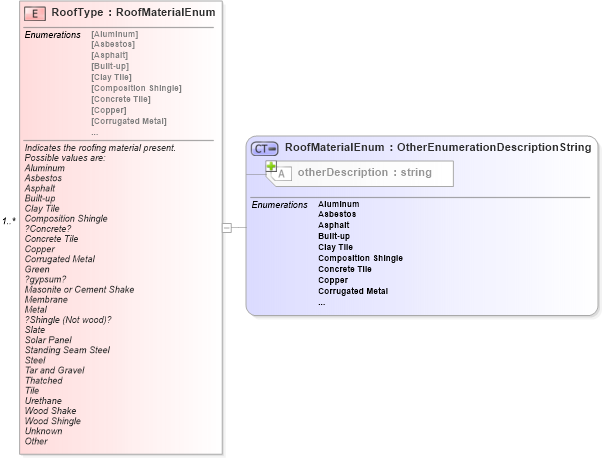This screenshot has width=603, height=458.
Task: Click the CT complex type icon
Action: pyautogui.click(x=265, y=148)
